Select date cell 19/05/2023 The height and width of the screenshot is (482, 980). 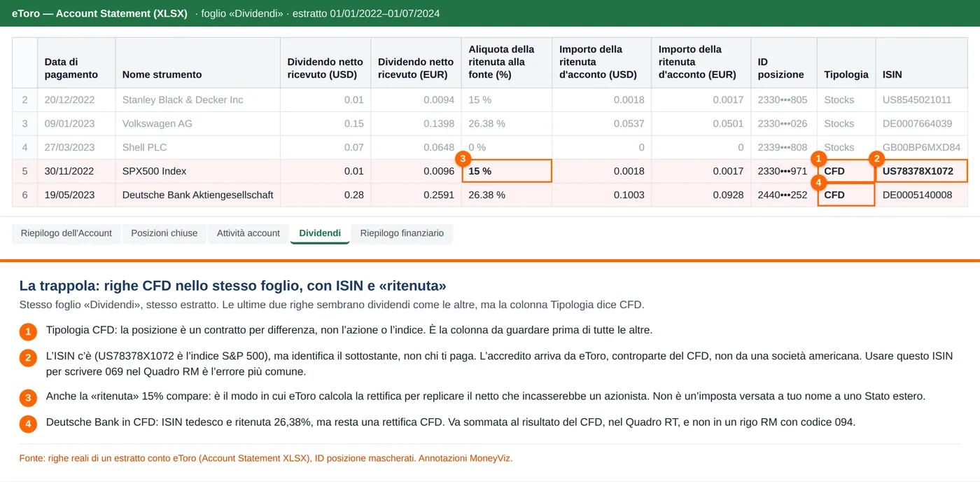point(76,195)
